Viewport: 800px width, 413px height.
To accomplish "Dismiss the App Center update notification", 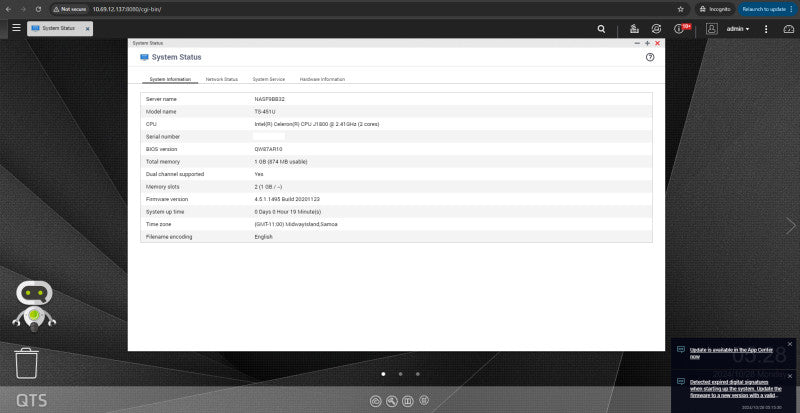I will click(790, 344).
